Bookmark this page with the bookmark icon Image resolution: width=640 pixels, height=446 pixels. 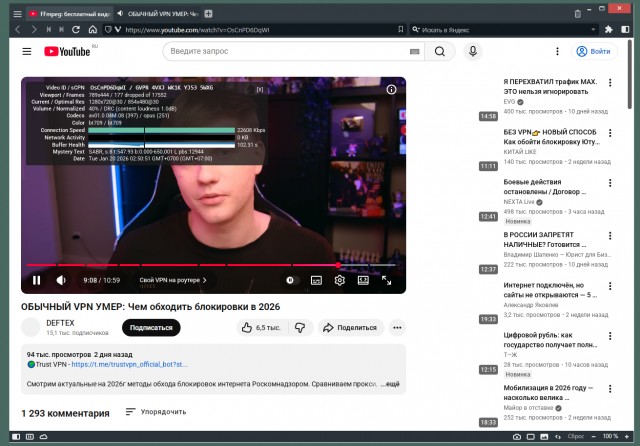point(400,29)
